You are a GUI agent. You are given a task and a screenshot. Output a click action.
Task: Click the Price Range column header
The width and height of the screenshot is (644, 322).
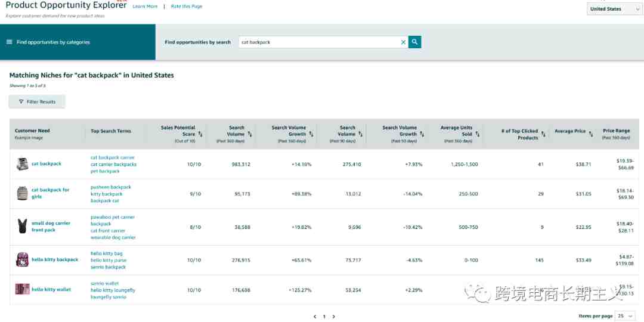pos(616,131)
